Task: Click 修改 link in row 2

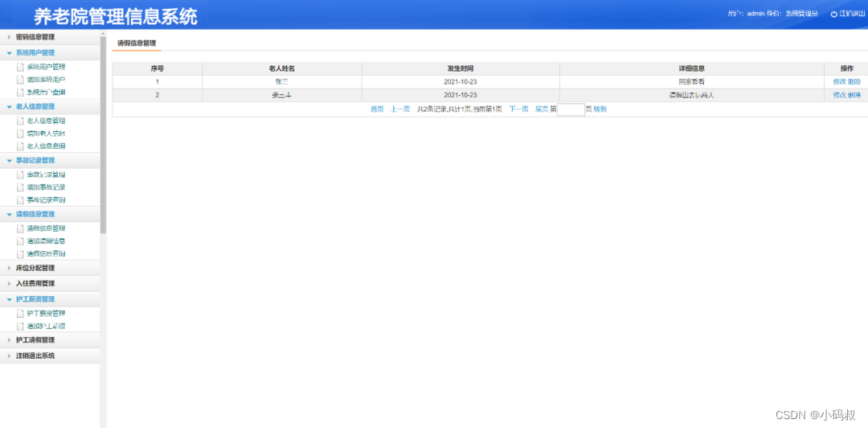Action: pos(839,95)
